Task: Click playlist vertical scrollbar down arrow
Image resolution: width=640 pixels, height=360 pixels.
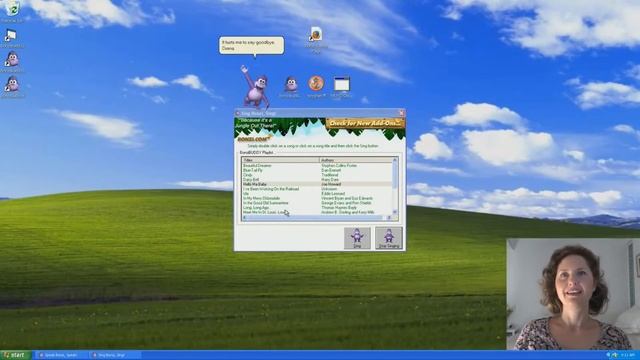Action: [x=395, y=212]
